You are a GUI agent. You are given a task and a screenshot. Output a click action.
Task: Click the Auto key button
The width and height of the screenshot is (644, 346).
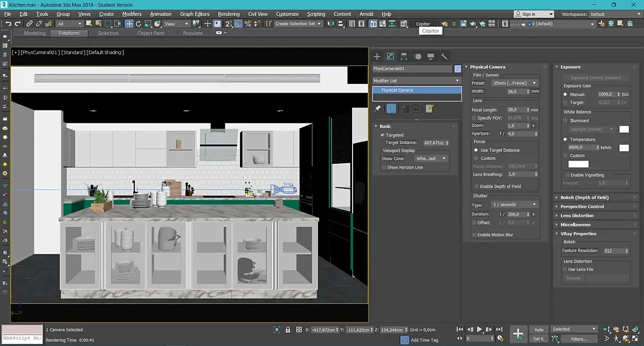(539, 330)
